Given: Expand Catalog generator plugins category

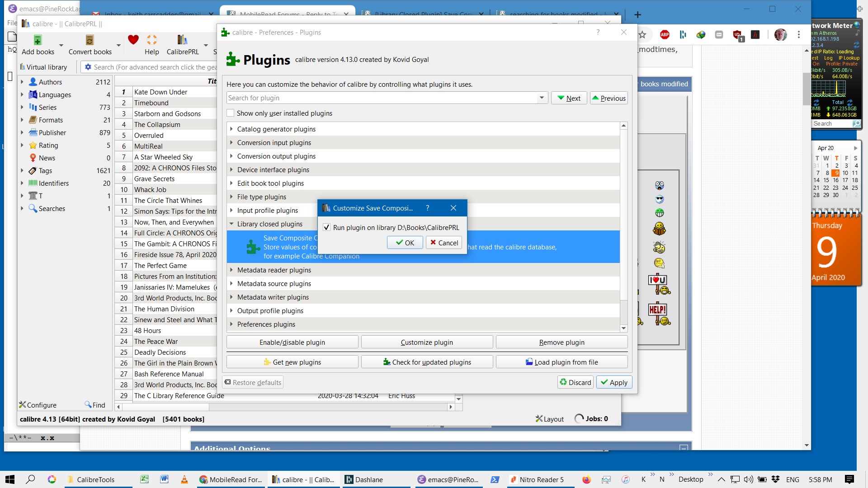Looking at the screenshot, I should click(x=231, y=129).
